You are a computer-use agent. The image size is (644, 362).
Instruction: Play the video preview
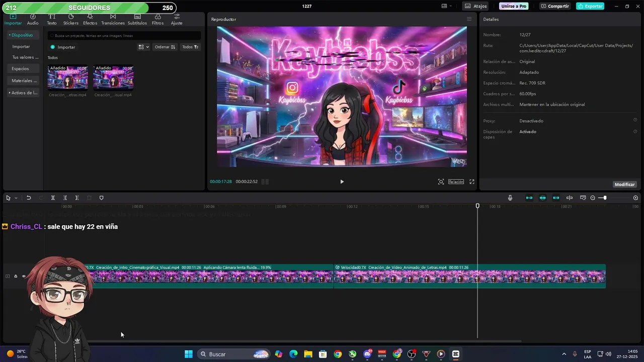point(342,182)
